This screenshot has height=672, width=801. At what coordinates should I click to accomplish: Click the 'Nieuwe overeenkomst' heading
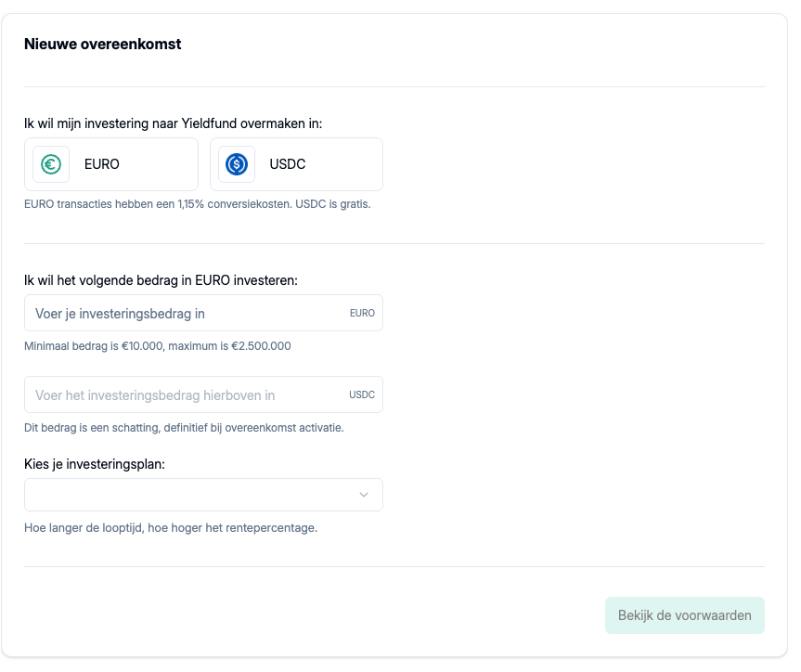103,44
